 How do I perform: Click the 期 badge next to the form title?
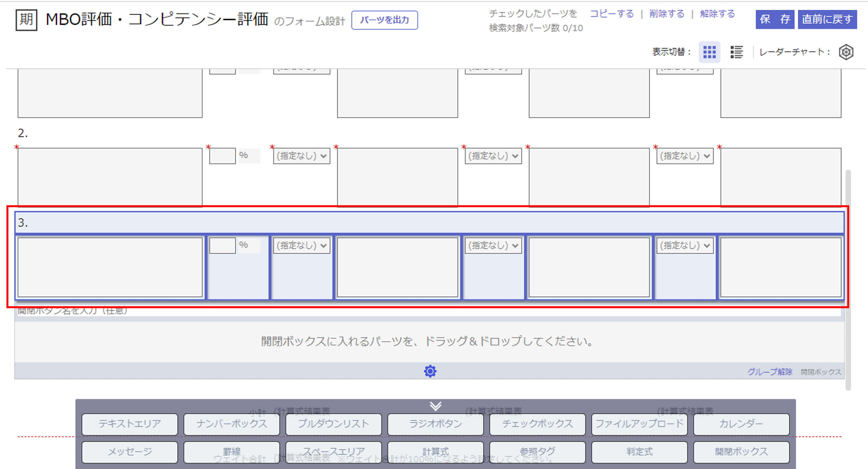coord(26,20)
